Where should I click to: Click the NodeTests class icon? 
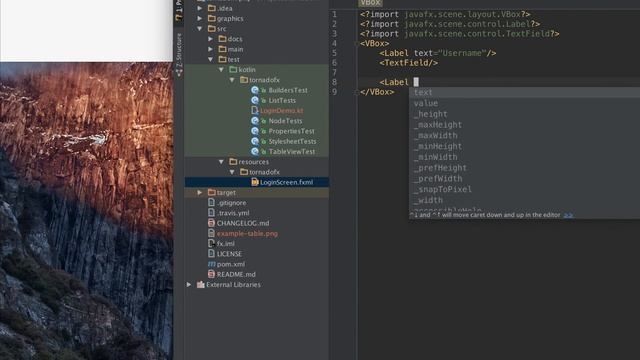(x=255, y=121)
